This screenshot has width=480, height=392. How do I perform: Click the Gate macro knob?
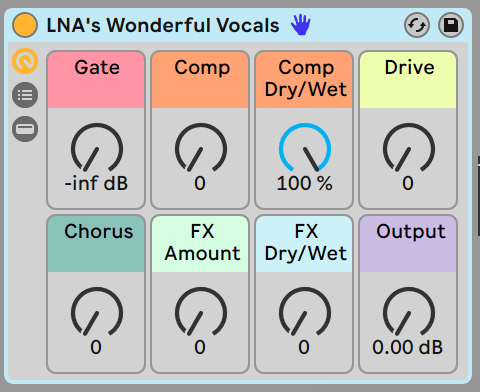[x=97, y=147]
